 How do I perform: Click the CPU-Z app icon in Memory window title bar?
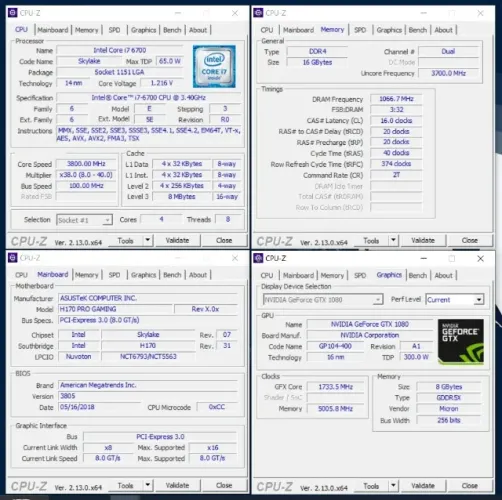click(x=258, y=13)
